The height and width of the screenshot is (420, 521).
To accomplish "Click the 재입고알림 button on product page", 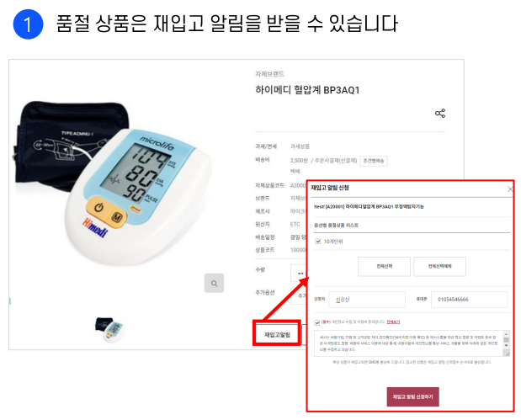I will 277,334.
